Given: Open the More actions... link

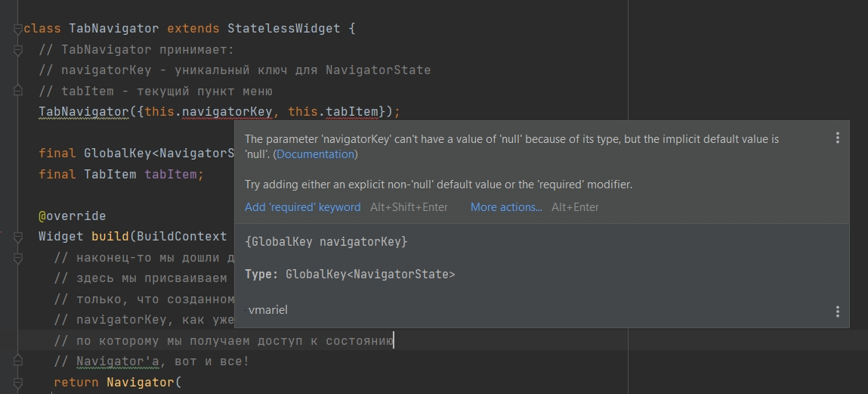Looking at the screenshot, I should [x=506, y=207].
